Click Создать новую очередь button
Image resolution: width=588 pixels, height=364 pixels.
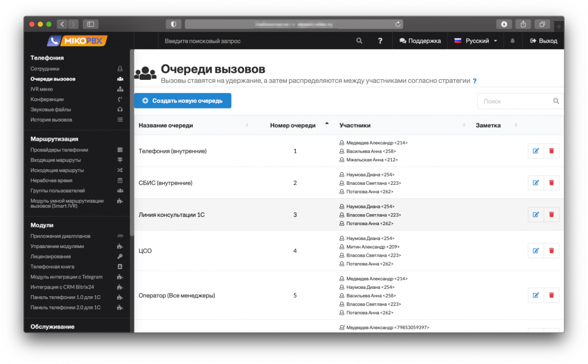point(183,100)
